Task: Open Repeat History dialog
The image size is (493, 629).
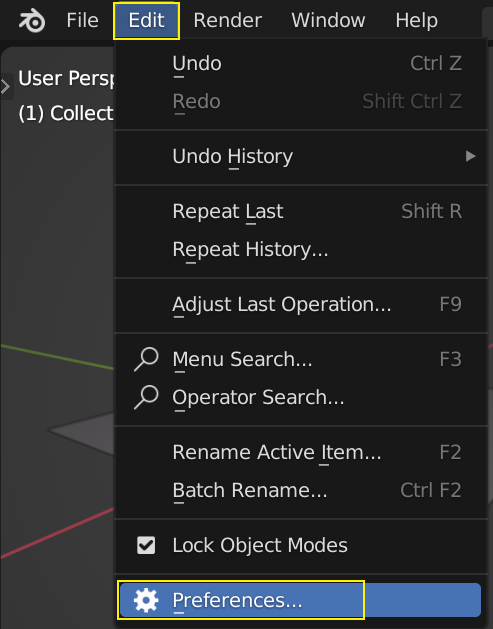Action: coord(301,250)
